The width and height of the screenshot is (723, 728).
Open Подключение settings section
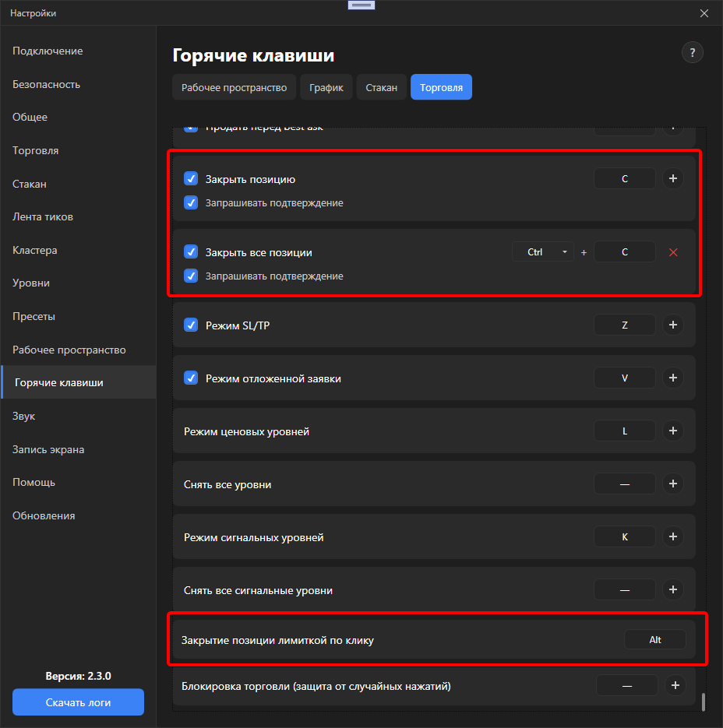tap(78, 51)
